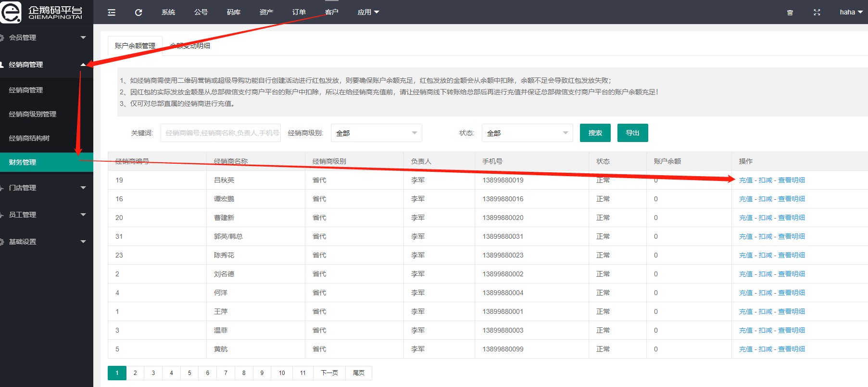Click dealer name 谭宏鹏
The image size is (868, 387).
pyautogui.click(x=224, y=199)
